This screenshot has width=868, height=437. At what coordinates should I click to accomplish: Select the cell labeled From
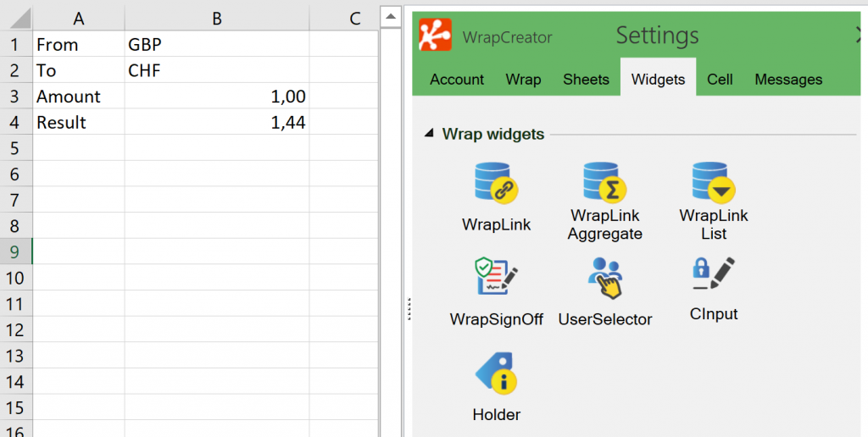tap(79, 44)
